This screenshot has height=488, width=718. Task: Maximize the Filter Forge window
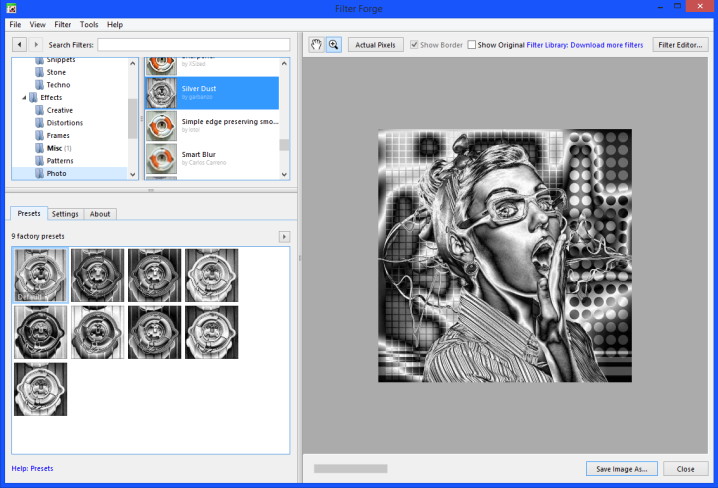677,6
